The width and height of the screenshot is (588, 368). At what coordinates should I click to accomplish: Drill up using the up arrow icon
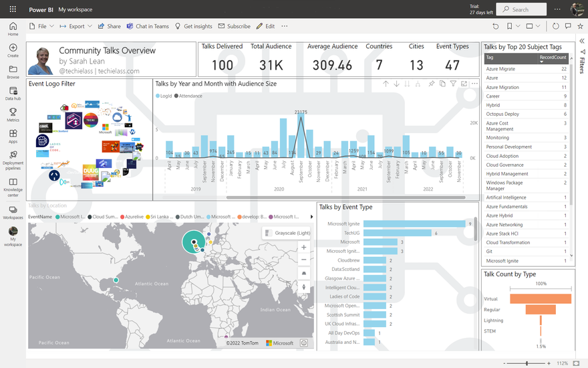coord(386,84)
